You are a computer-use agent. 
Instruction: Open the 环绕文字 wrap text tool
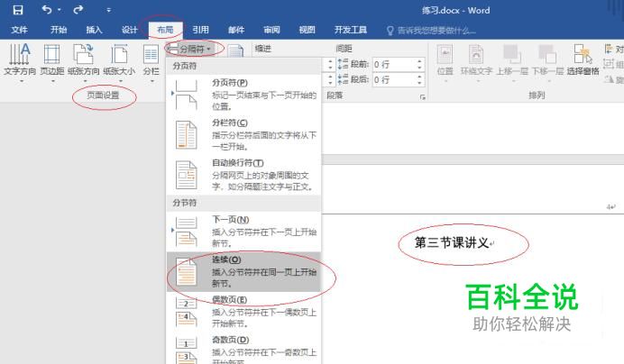tap(476, 61)
